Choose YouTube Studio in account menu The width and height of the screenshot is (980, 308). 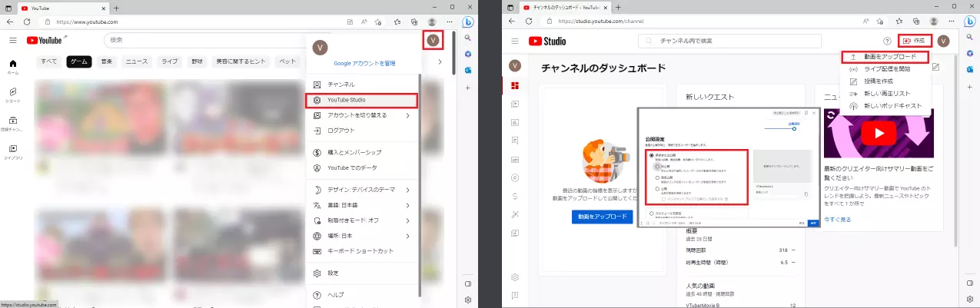[361, 100]
